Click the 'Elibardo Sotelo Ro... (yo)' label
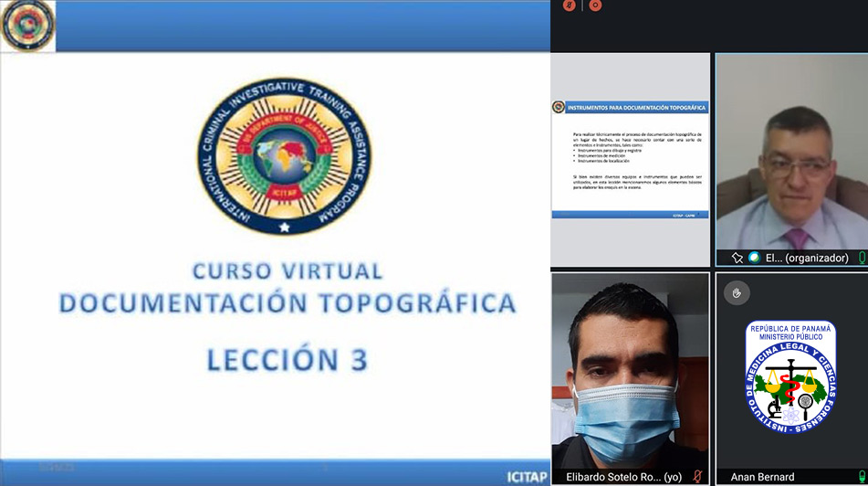Image resolution: width=868 pixels, height=486 pixels. click(x=623, y=477)
